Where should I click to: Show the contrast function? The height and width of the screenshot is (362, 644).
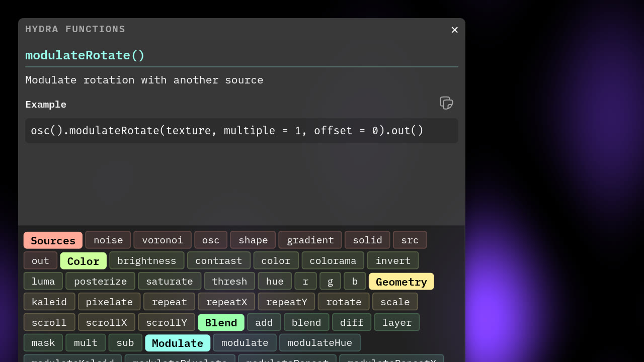[x=219, y=260]
